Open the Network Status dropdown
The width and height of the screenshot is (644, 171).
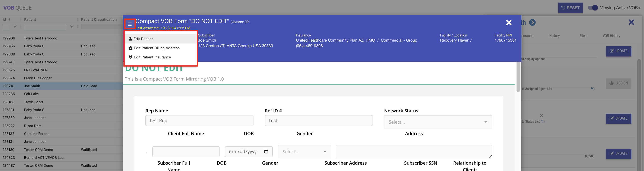438,122
